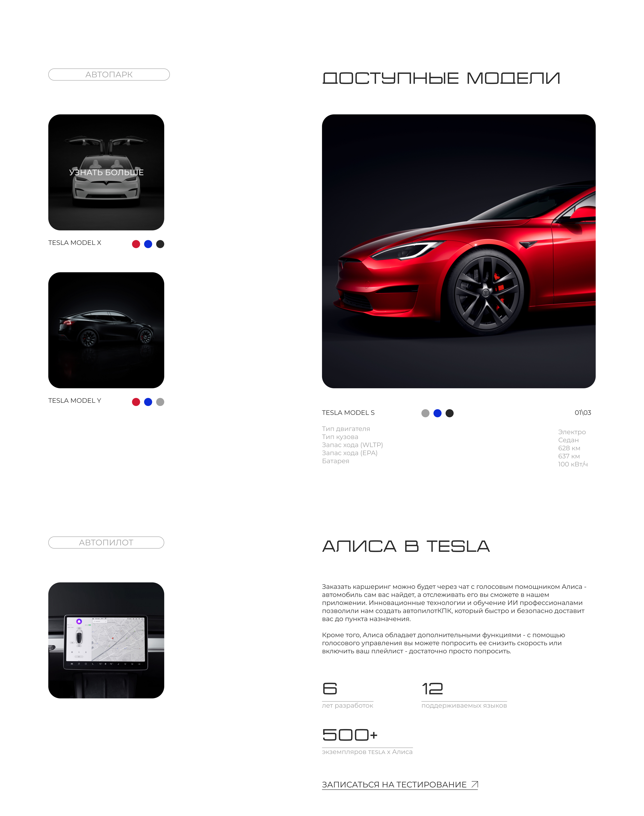Open the Tesla touchscreen autopilot image
Screen dimensions: 644x816
pyautogui.click(x=106, y=640)
